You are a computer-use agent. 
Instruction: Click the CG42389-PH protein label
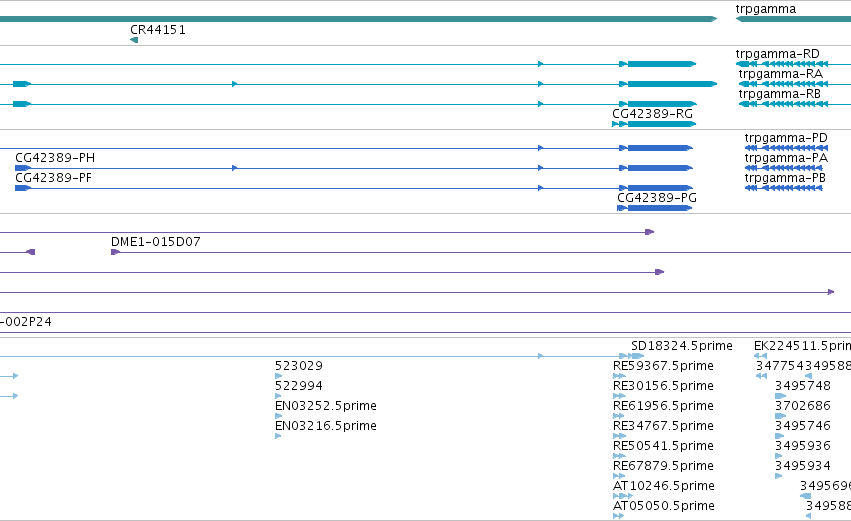pyautogui.click(x=55, y=158)
